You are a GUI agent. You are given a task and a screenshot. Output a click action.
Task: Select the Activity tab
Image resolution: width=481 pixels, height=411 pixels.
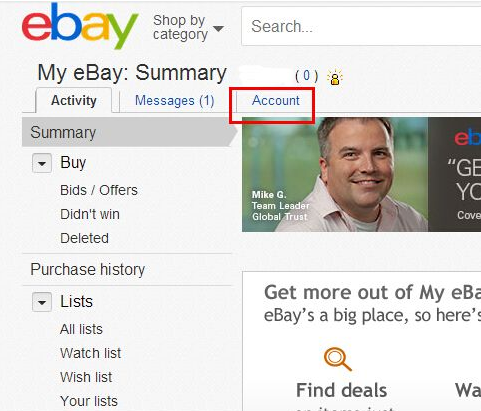74,100
